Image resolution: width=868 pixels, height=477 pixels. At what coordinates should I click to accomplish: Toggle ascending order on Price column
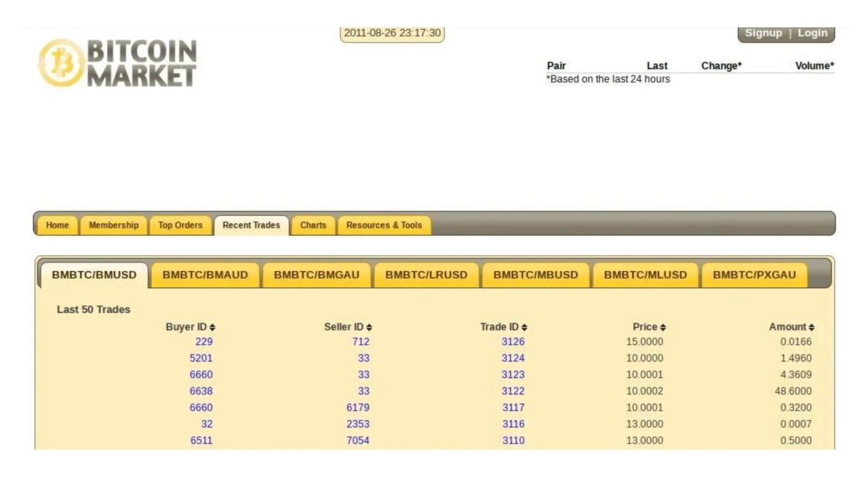pyautogui.click(x=663, y=327)
